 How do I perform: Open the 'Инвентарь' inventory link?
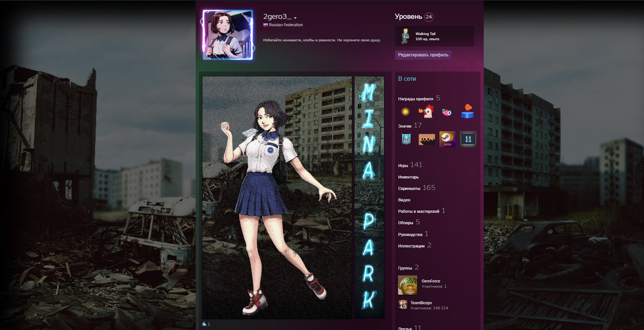click(x=408, y=177)
